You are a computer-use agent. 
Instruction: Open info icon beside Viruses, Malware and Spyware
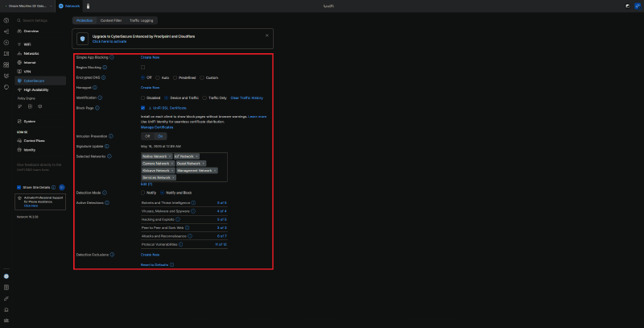(x=193, y=211)
